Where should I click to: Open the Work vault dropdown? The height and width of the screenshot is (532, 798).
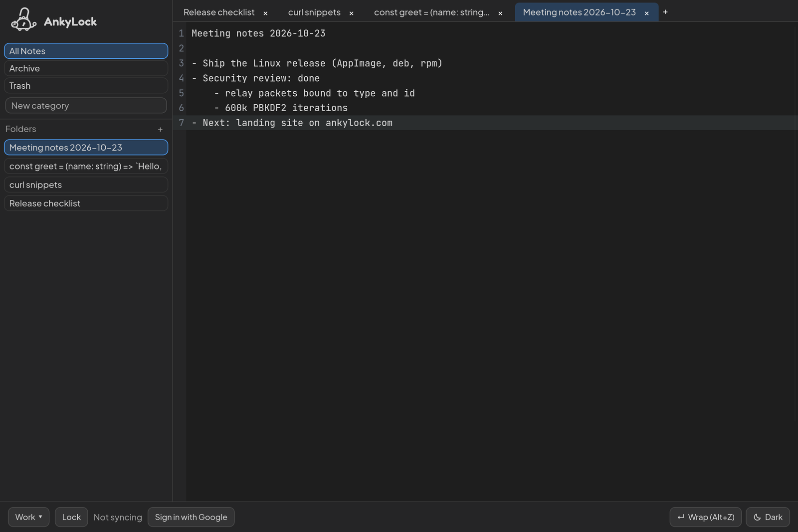coord(28,517)
